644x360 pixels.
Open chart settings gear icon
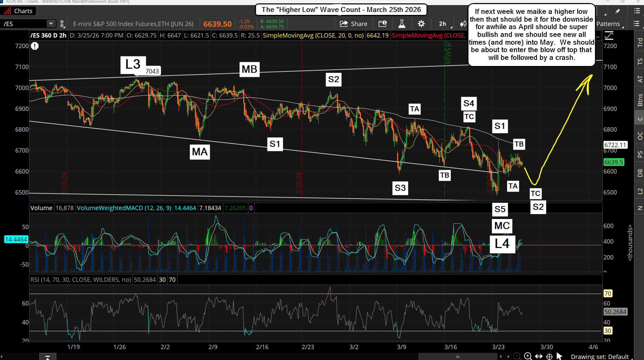pos(421,24)
